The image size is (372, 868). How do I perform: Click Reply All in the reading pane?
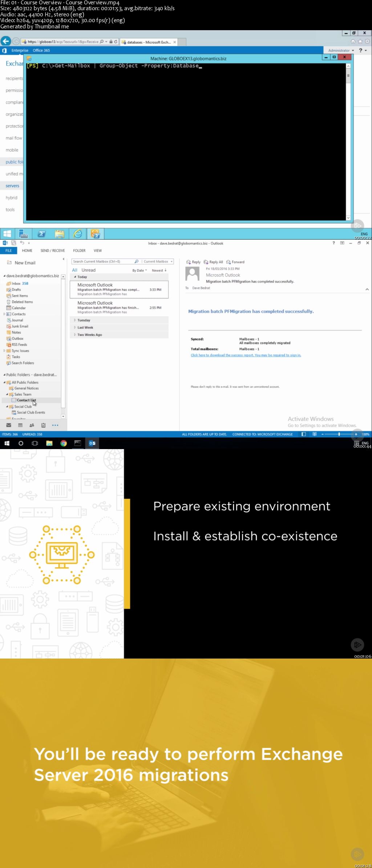point(214,262)
